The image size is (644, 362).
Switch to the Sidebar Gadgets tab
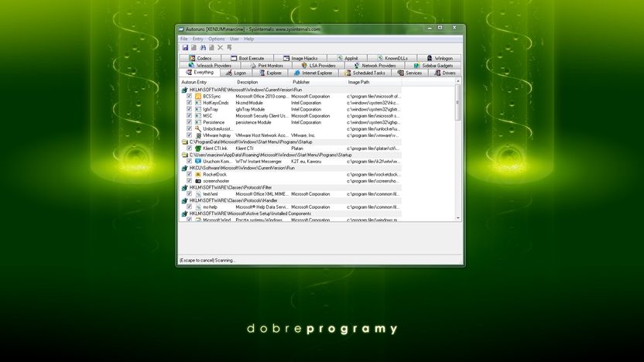(433, 66)
